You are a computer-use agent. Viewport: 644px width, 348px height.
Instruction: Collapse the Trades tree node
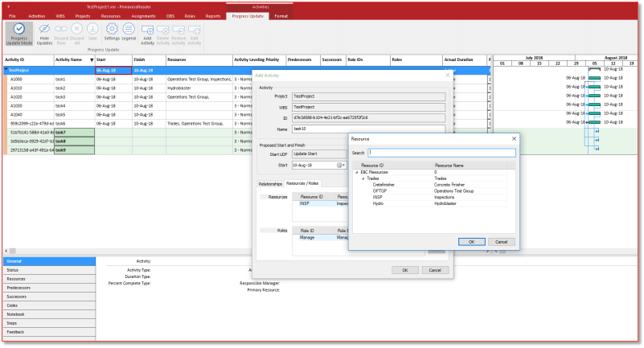point(363,178)
